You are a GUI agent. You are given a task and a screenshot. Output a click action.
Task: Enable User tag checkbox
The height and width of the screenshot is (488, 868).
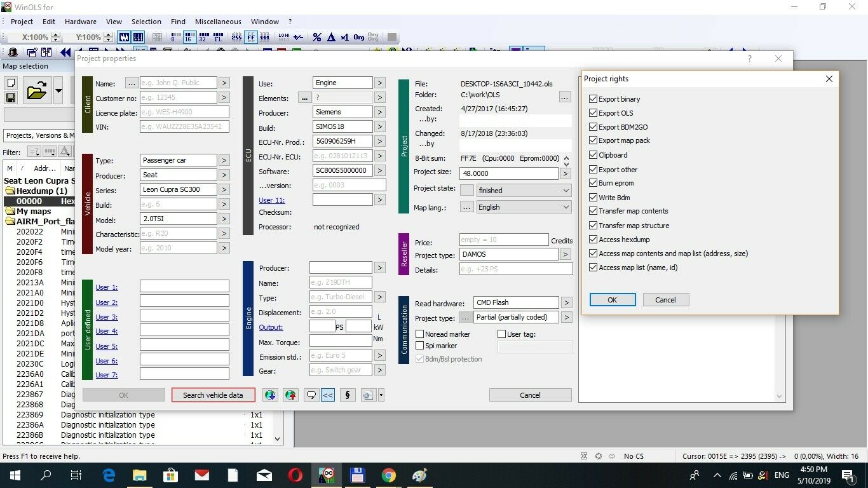click(x=501, y=334)
